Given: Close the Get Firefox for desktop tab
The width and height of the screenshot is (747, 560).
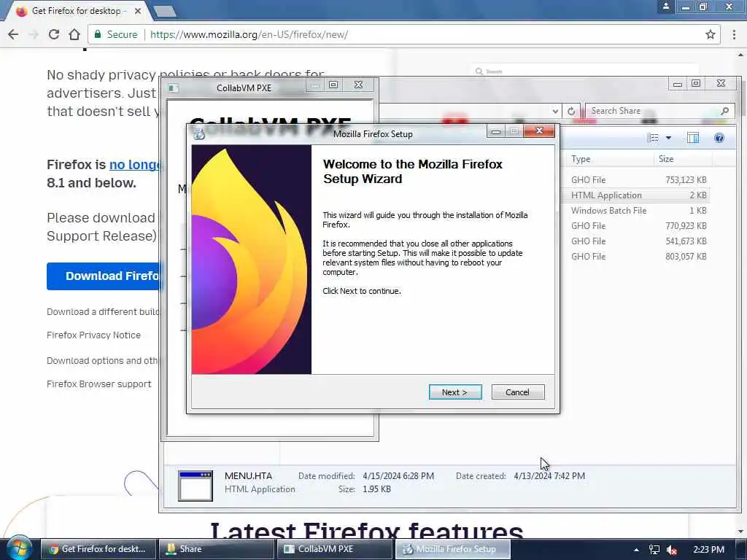Looking at the screenshot, I should tap(138, 10).
